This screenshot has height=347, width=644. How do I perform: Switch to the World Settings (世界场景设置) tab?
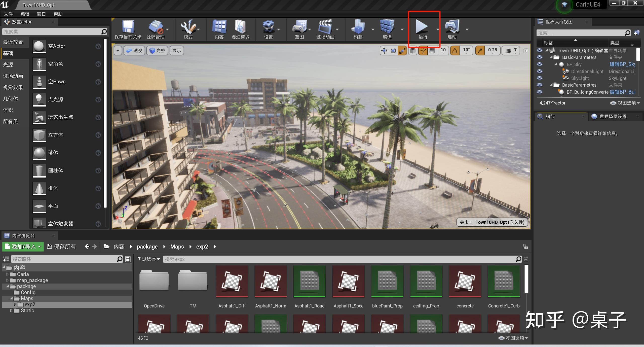click(x=612, y=117)
